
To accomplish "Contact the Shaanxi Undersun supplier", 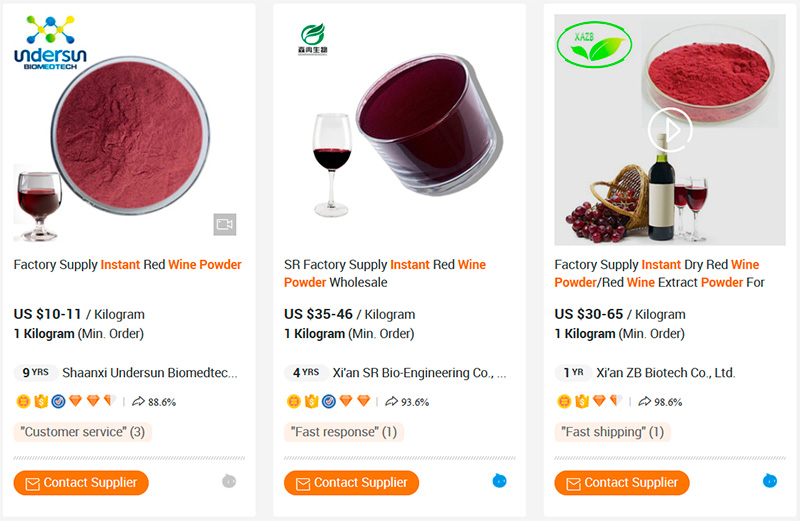I will (81, 483).
